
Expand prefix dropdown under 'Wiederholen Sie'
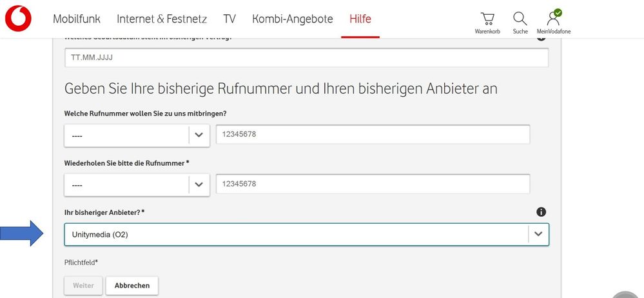tap(199, 184)
